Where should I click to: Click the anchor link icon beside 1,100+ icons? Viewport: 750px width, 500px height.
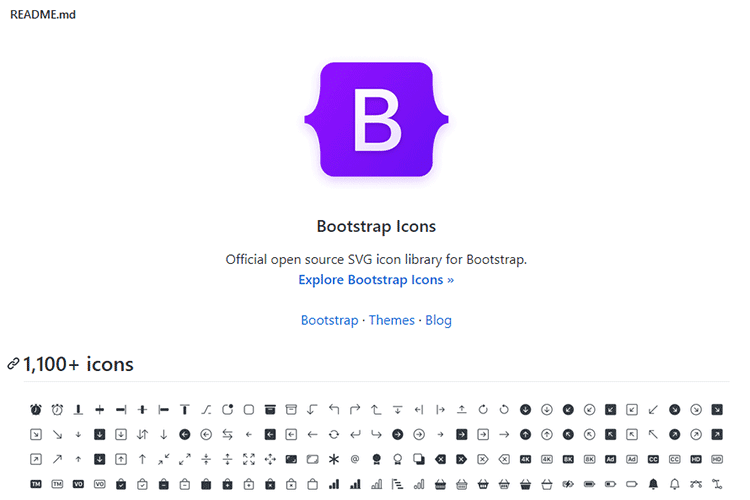click(x=12, y=364)
